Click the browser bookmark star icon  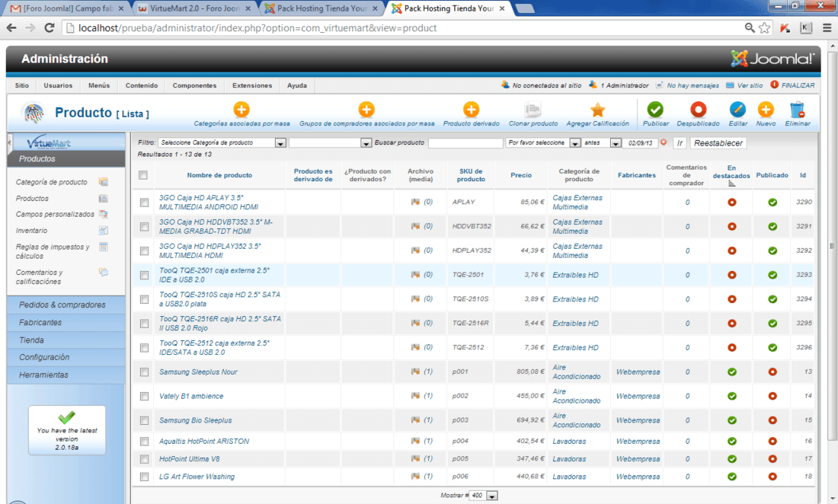(x=765, y=27)
